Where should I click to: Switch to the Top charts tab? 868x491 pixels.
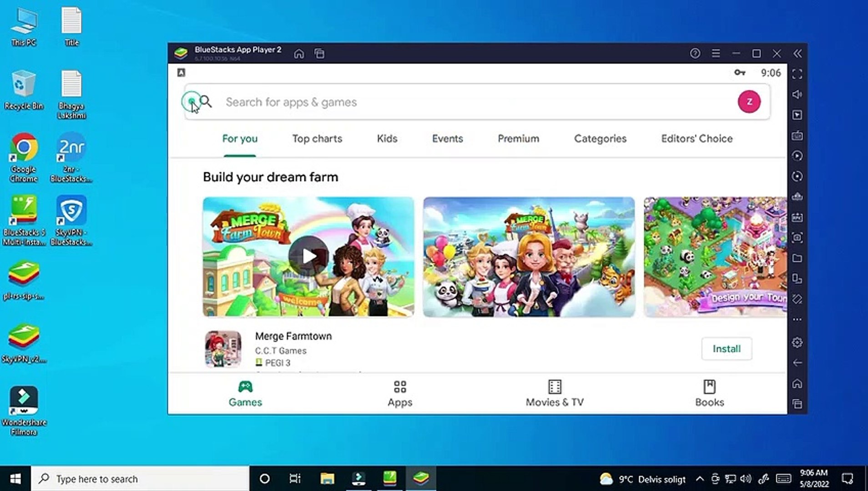317,139
